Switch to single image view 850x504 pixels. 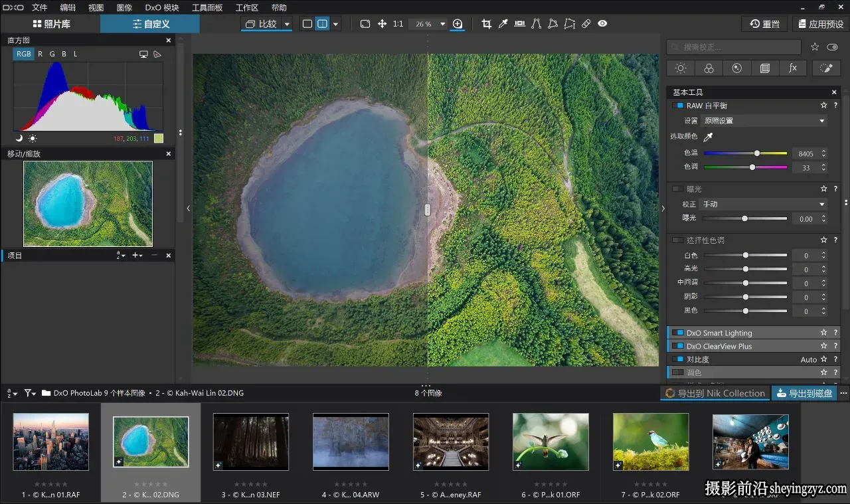[307, 24]
